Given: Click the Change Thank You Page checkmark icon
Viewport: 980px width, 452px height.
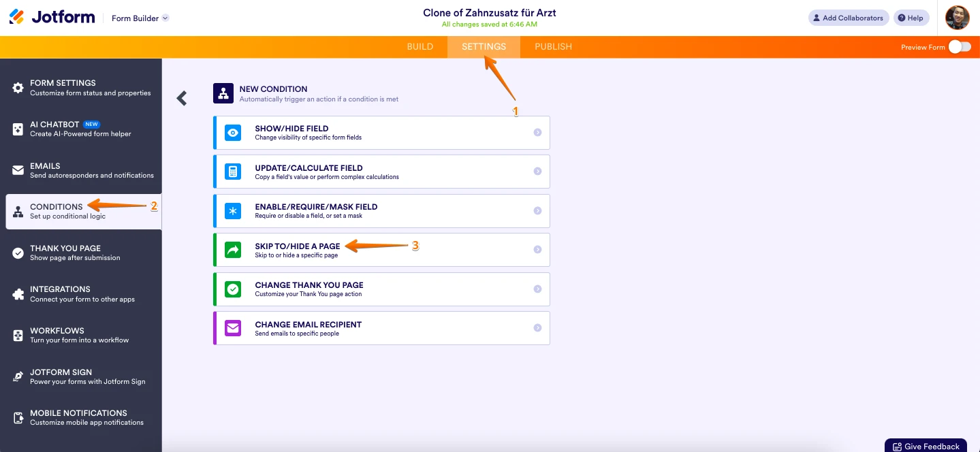Looking at the screenshot, I should tap(233, 290).
